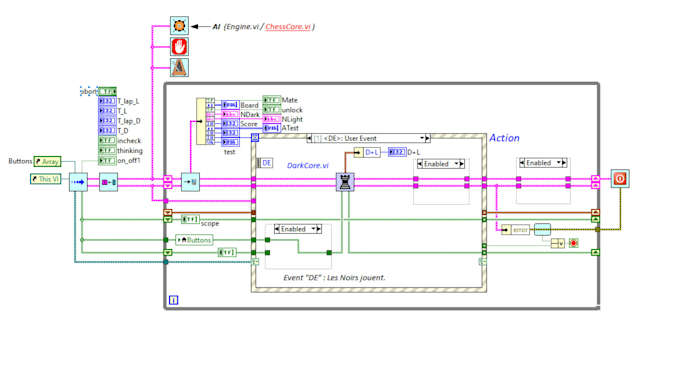Click the thinking boolean terminal

pyautogui.click(x=107, y=150)
